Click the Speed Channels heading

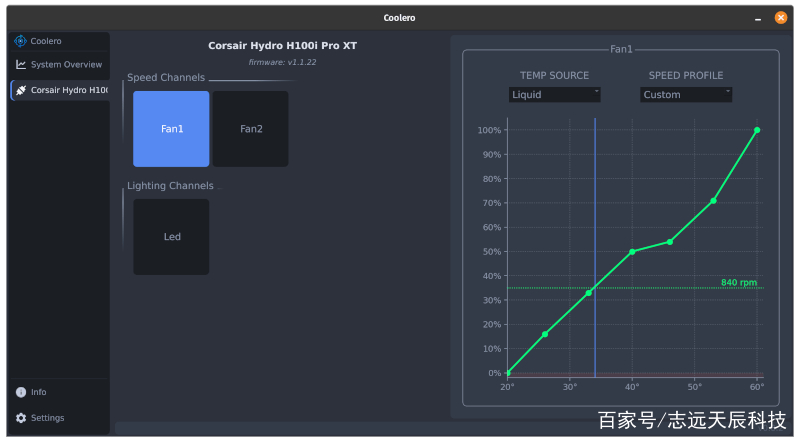(x=166, y=78)
